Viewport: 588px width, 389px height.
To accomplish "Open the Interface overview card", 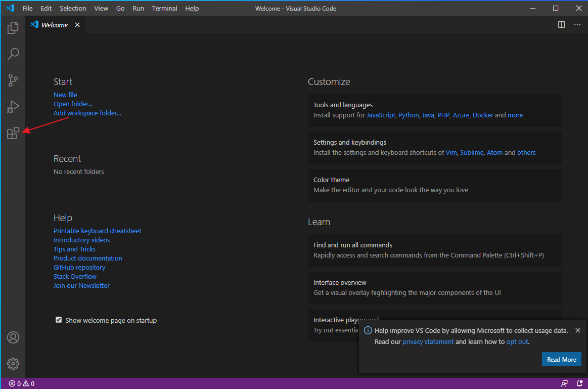I will [x=435, y=288].
